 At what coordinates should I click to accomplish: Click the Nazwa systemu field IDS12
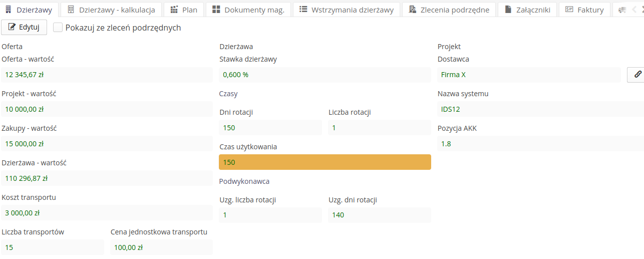pyautogui.click(x=540, y=109)
